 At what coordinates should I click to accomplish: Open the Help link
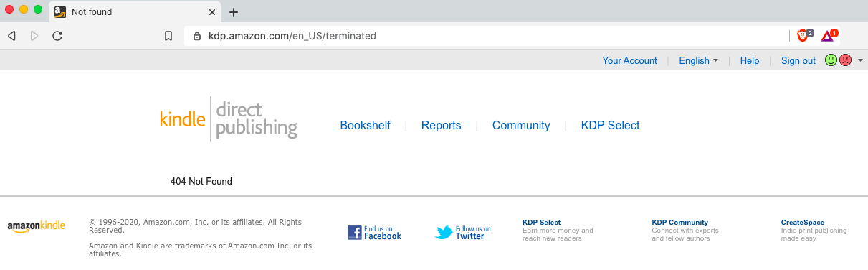click(750, 60)
